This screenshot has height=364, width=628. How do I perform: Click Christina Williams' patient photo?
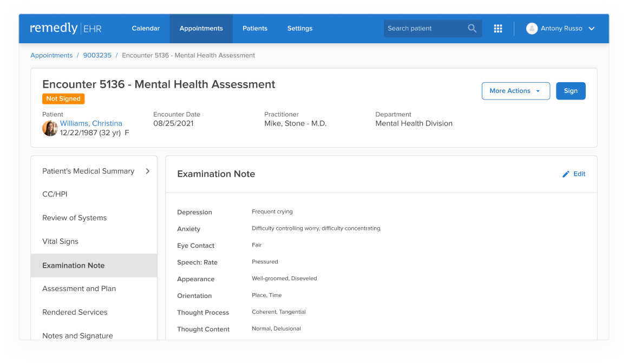pyautogui.click(x=50, y=128)
